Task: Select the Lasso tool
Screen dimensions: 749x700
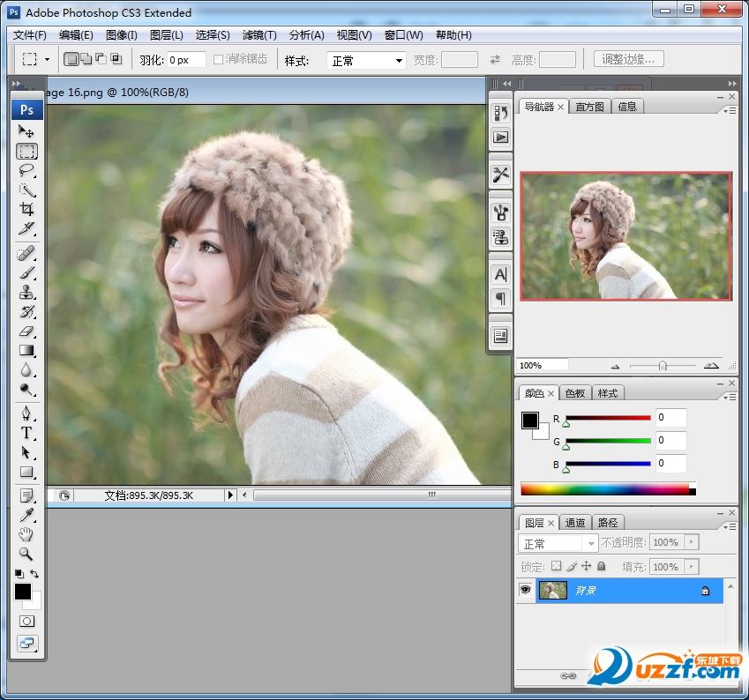Action: pyautogui.click(x=26, y=170)
